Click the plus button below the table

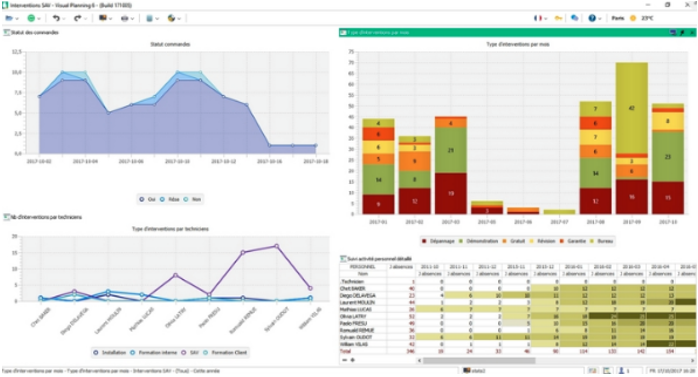point(353,360)
